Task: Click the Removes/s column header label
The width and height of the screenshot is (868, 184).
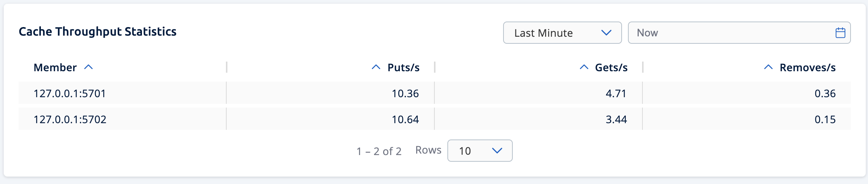Action: 807,68
